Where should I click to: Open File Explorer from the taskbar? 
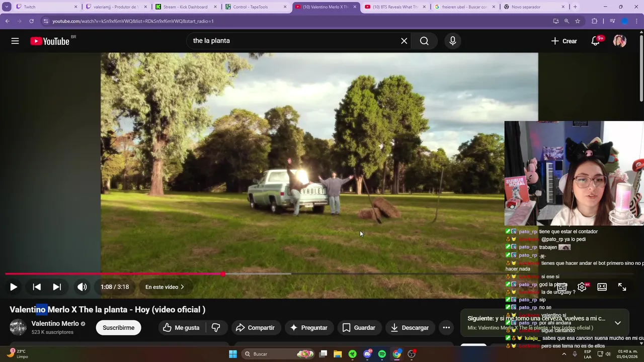click(x=338, y=354)
